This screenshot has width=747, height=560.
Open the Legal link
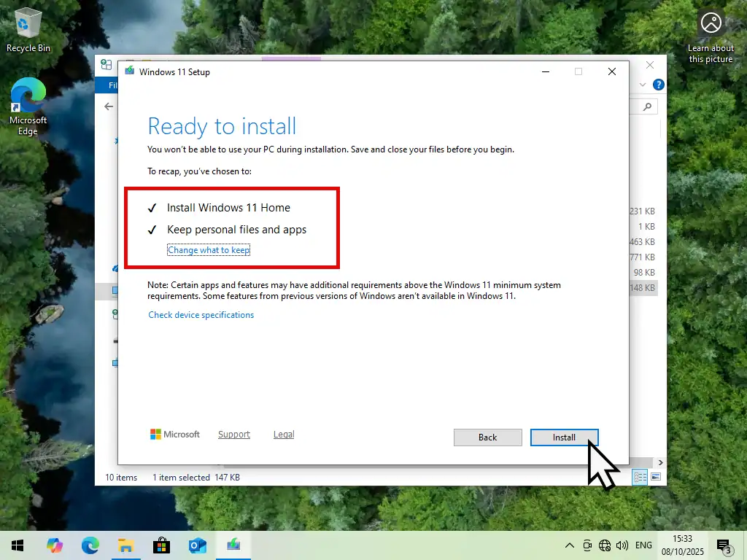coord(284,435)
